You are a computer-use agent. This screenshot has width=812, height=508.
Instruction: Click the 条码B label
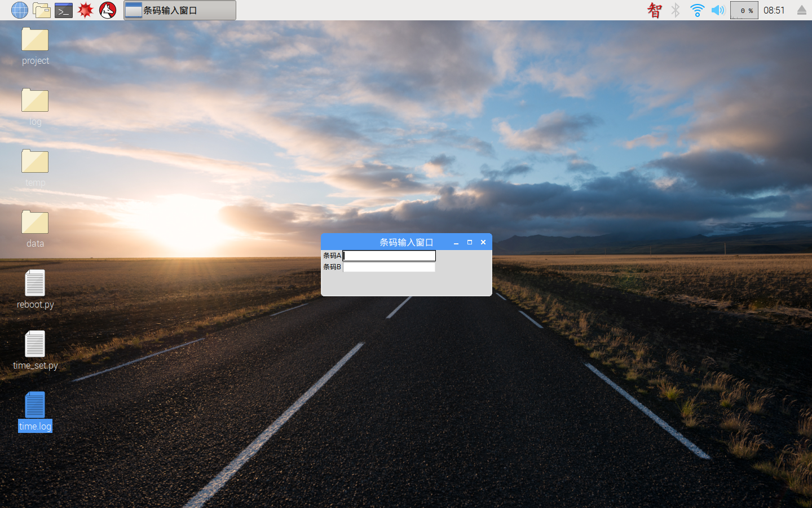tap(332, 267)
